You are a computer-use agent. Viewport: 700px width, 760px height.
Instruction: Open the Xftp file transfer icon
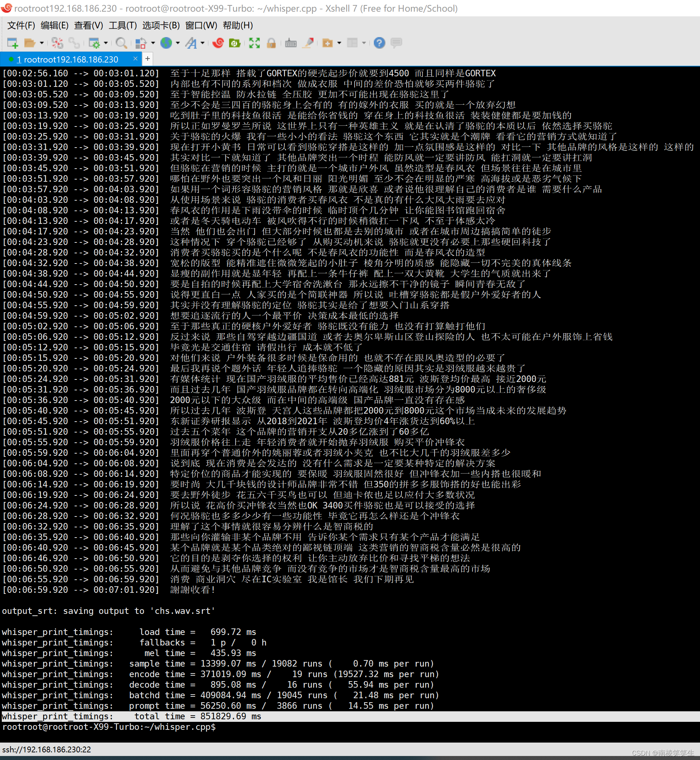coord(235,43)
